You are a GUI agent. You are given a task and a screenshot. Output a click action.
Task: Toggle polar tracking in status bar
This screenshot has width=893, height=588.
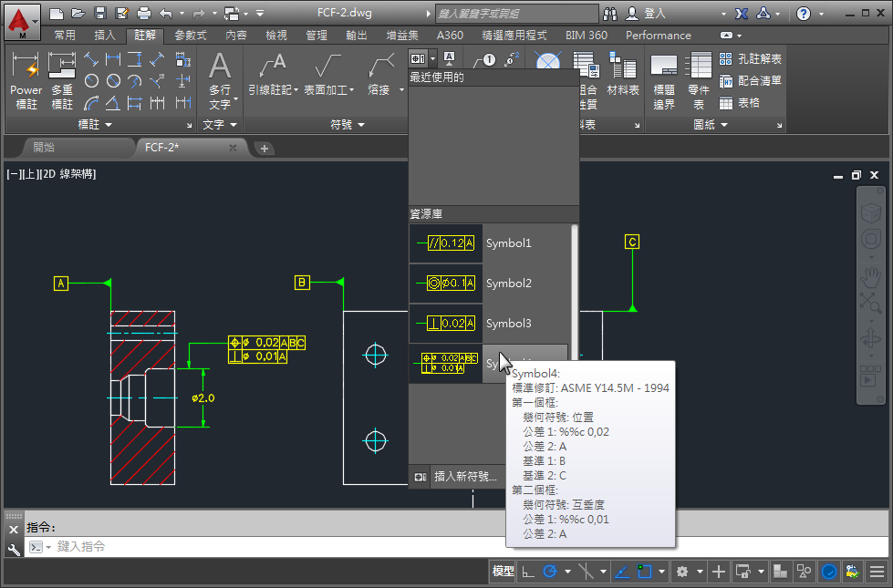click(550, 571)
